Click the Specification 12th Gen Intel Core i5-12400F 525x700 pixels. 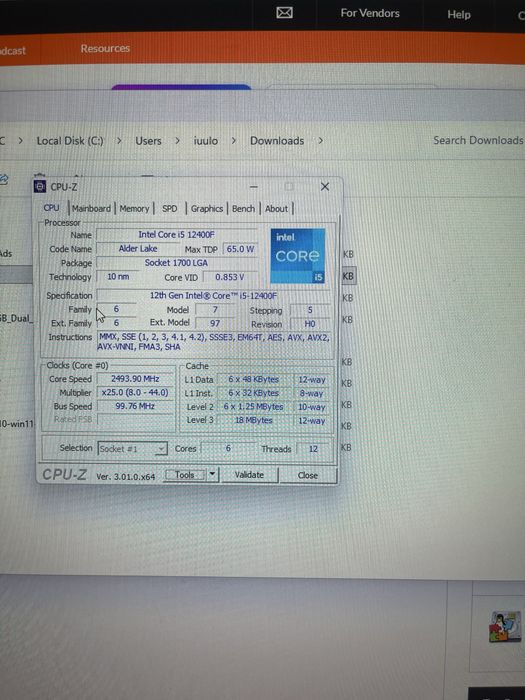(213, 296)
